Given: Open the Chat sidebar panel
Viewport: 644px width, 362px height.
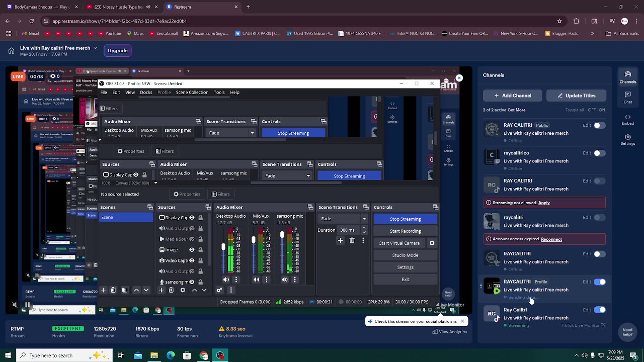Looking at the screenshot, I should pos(627,98).
